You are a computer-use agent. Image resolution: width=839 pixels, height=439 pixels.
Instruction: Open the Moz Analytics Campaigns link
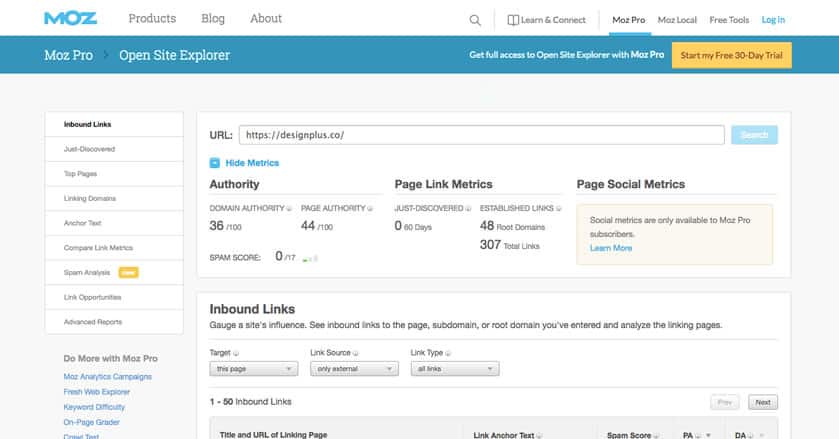[x=108, y=376]
